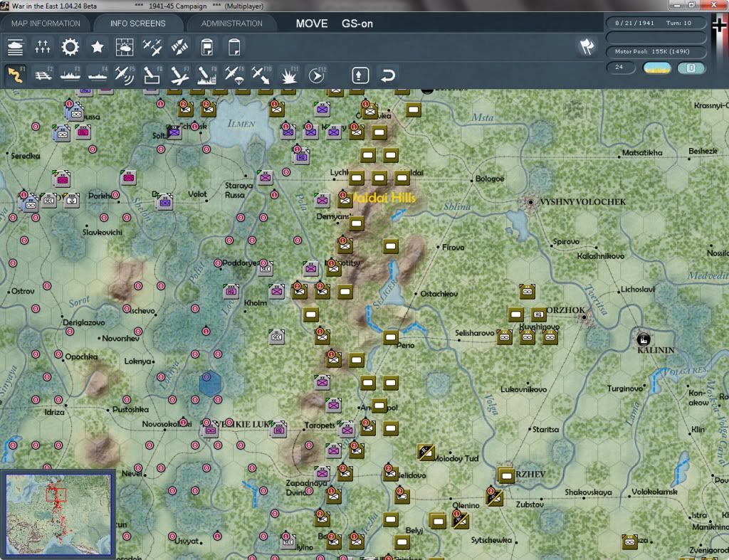The height and width of the screenshot is (560, 729).
Task: Select the unit counter left of Molodoy Tud
Action: click(426, 452)
